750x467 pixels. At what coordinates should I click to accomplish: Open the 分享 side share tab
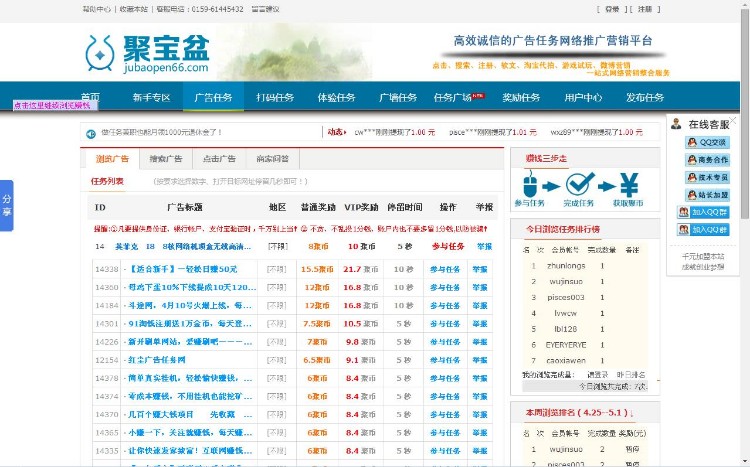tap(7, 206)
